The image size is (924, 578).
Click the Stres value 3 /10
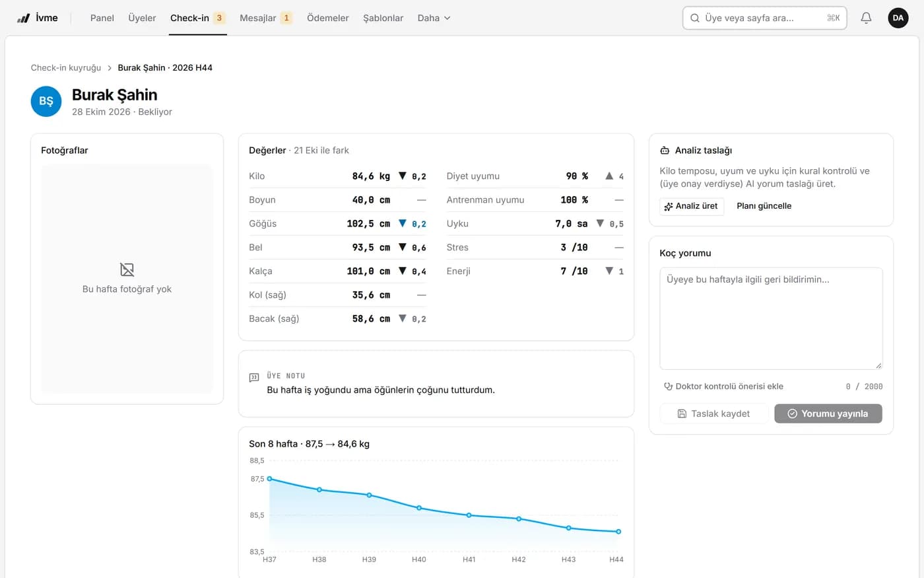coord(574,248)
